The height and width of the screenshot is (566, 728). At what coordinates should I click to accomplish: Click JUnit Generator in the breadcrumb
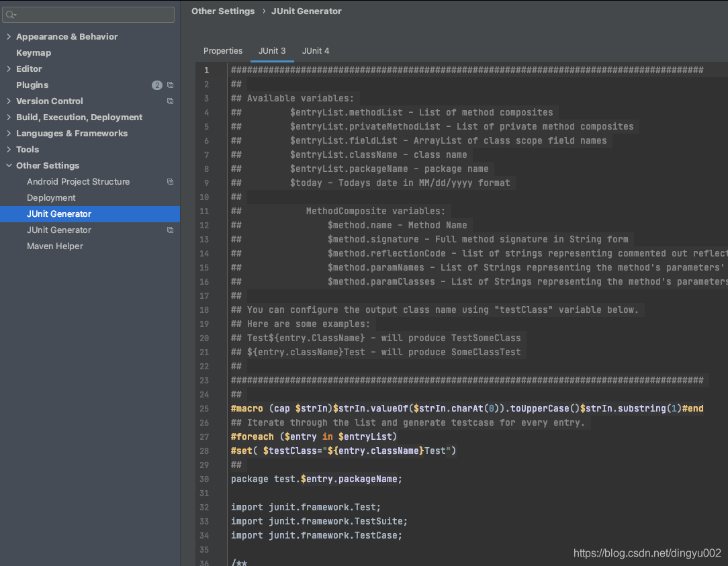tap(306, 11)
